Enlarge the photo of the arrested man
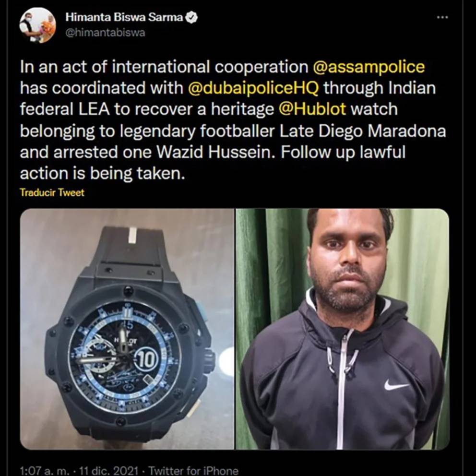The height and width of the screenshot is (476, 476). coord(343,329)
